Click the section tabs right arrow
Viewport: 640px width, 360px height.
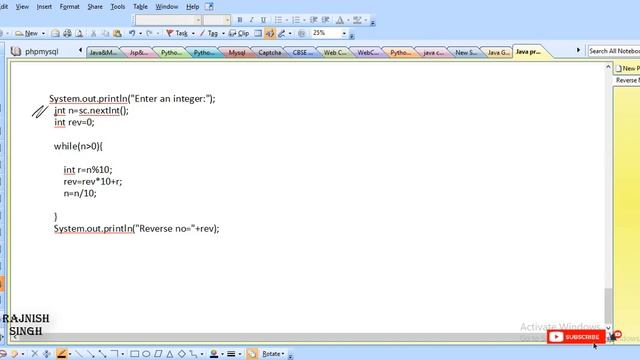tap(578, 51)
